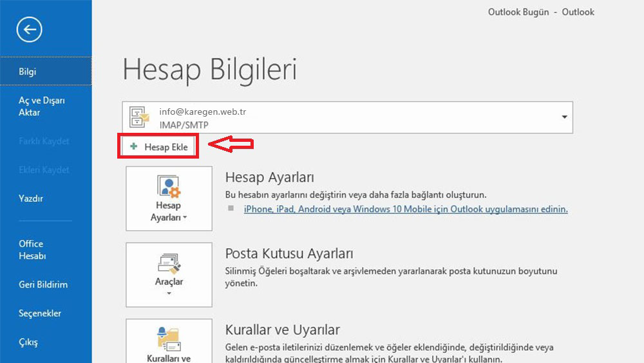Click the Hesap Bilgileri page title
This screenshot has height=363, width=644.
point(209,70)
